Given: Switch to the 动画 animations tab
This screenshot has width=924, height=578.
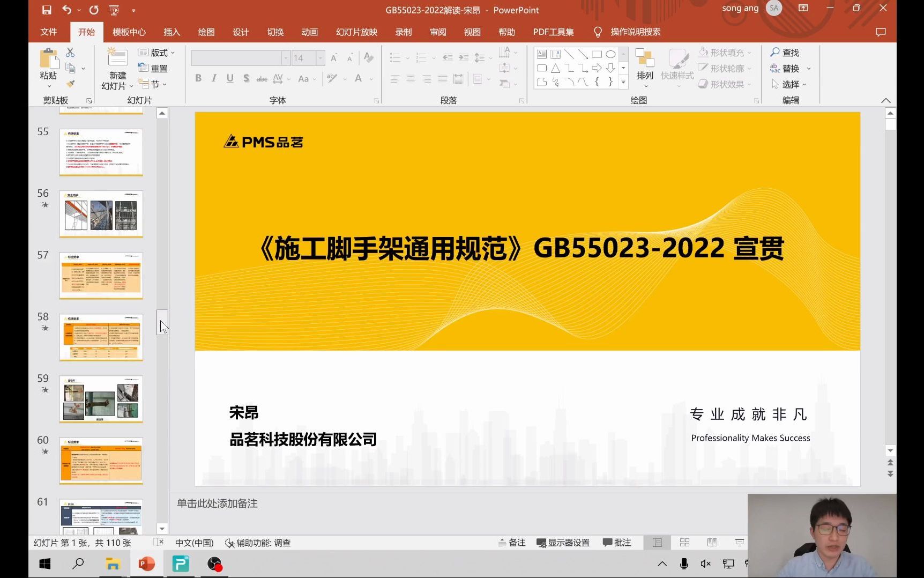Looking at the screenshot, I should pos(310,32).
